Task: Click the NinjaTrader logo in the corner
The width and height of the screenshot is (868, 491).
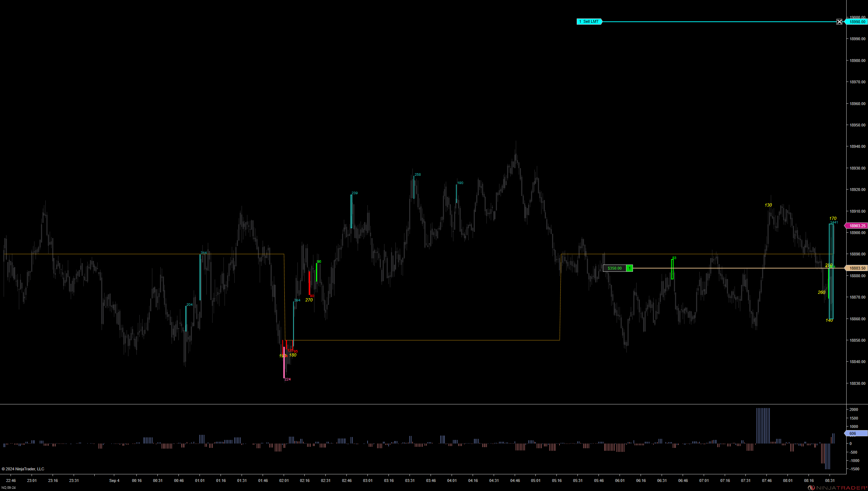Action: tap(838, 488)
